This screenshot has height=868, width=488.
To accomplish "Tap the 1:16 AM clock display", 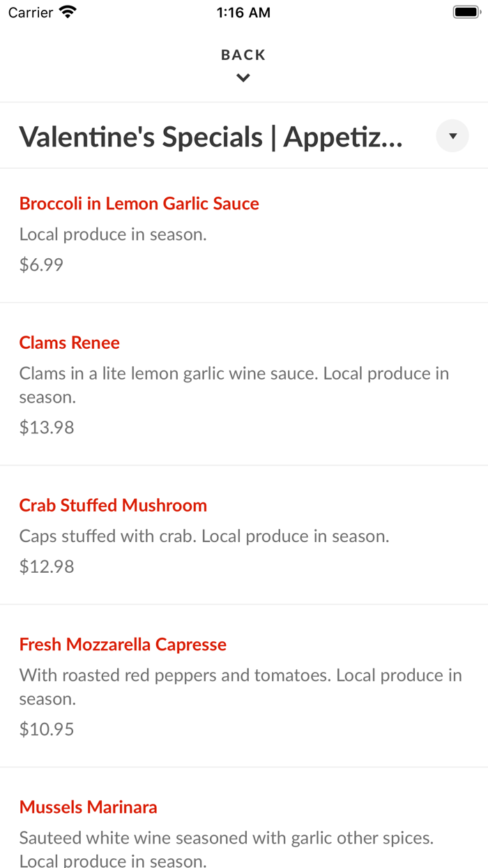I will (243, 13).
